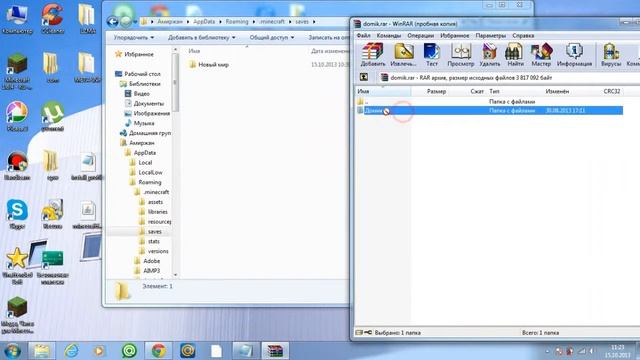The height and width of the screenshot is (360, 640).
Task: Click .minecraft in the Explorer address breadcrumb
Action: point(272,22)
